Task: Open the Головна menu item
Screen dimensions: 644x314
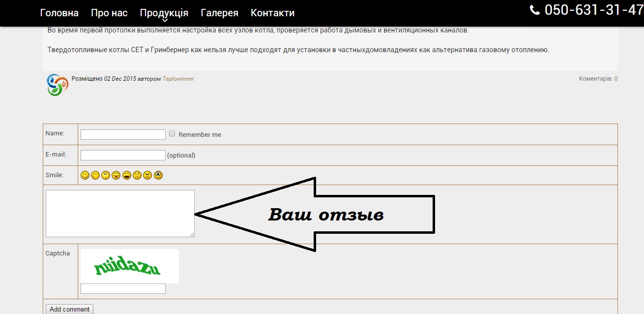Action: [59, 13]
